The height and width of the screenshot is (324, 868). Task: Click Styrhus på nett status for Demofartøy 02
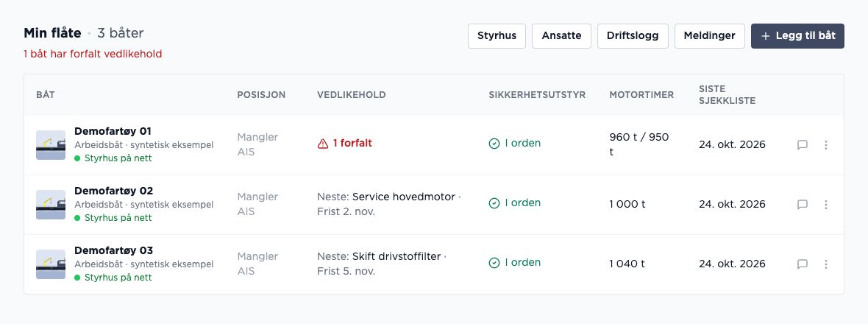[113, 218]
